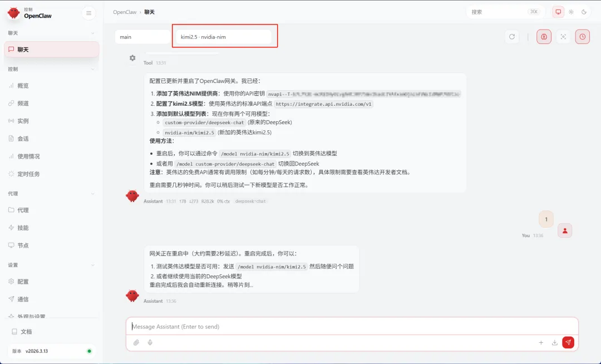
Task: Click the OpenClaw breadcrumb link
Action: (x=125, y=12)
